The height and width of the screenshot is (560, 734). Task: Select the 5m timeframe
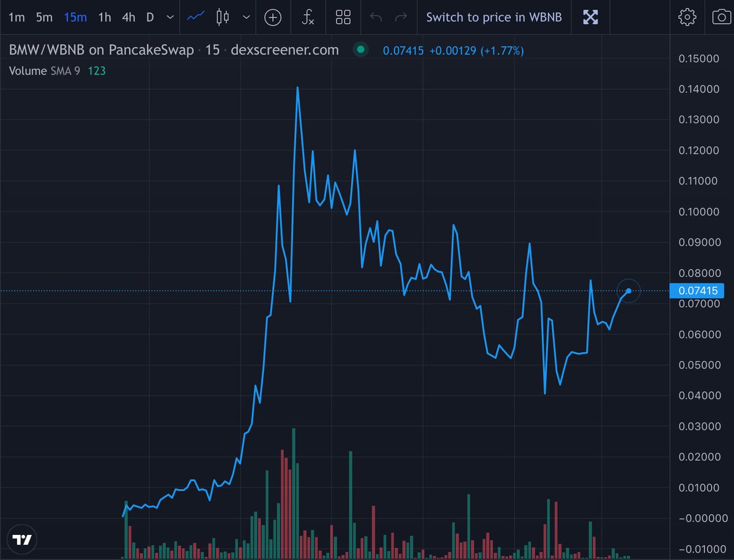(44, 17)
